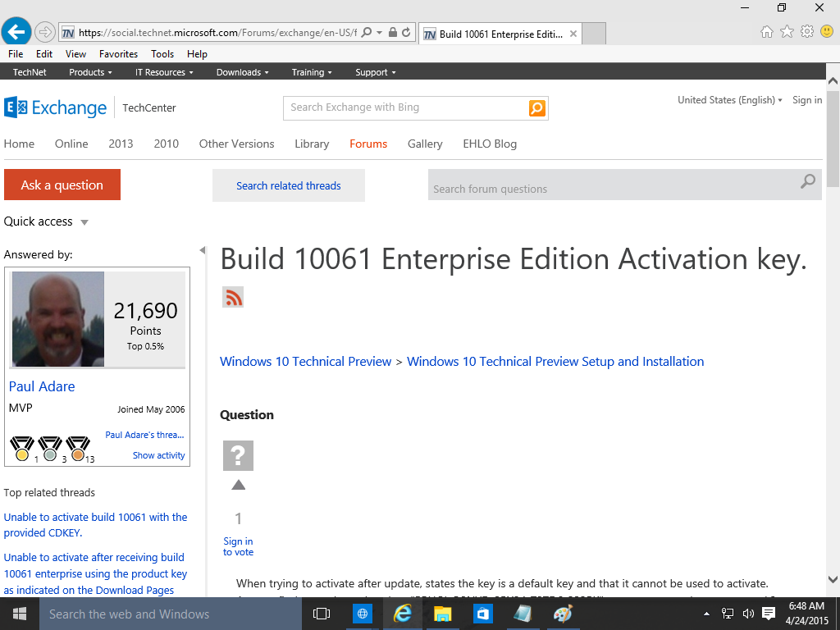Image resolution: width=840 pixels, height=630 pixels.
Task: Click the security lock icon in address bar
Action: tap(393, 32)
